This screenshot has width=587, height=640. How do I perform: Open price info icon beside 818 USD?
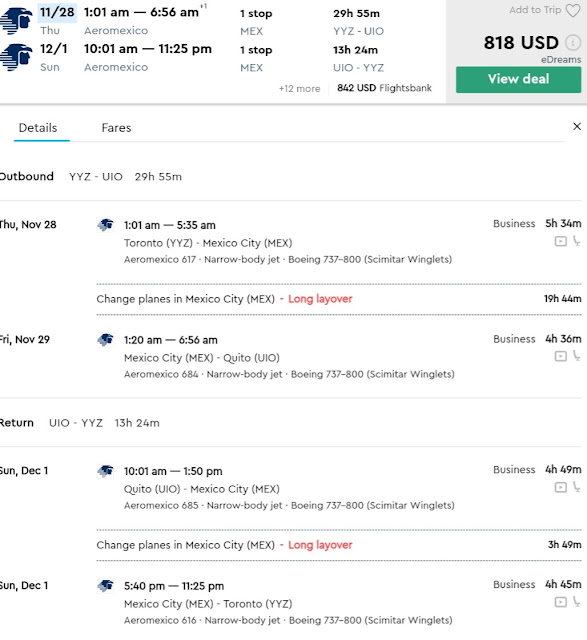click(573, 42)
